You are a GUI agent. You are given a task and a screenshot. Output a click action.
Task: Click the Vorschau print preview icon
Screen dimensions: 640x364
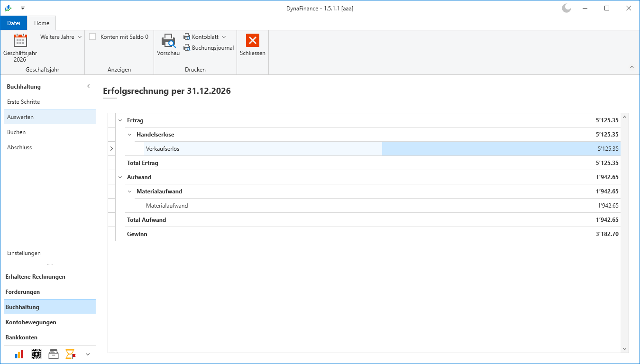pyautogui.click(x=168, y=41)
